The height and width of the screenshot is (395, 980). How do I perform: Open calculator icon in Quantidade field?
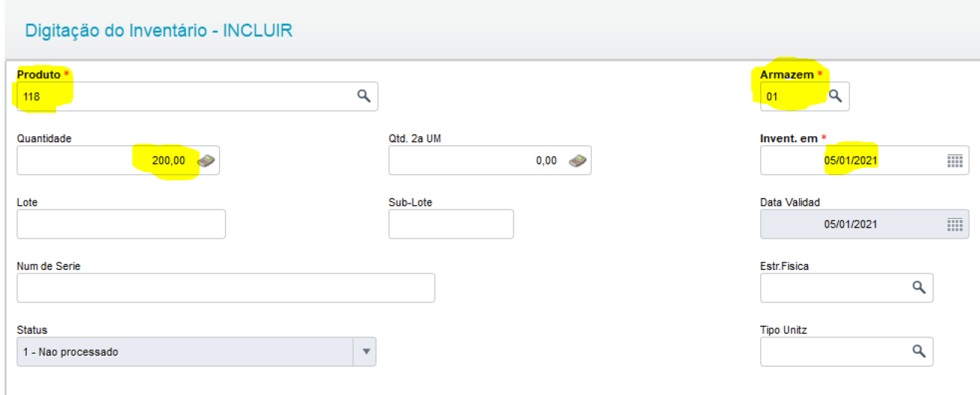(206, 160)
